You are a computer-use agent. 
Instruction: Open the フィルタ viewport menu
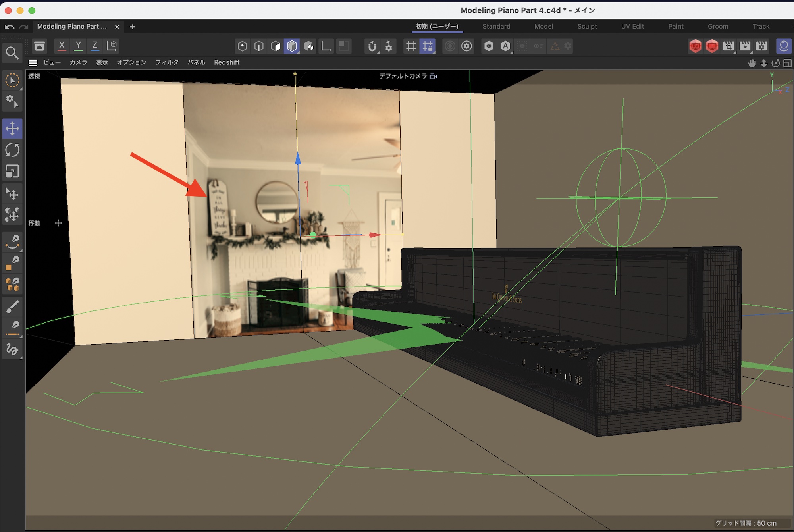[167, 62]
